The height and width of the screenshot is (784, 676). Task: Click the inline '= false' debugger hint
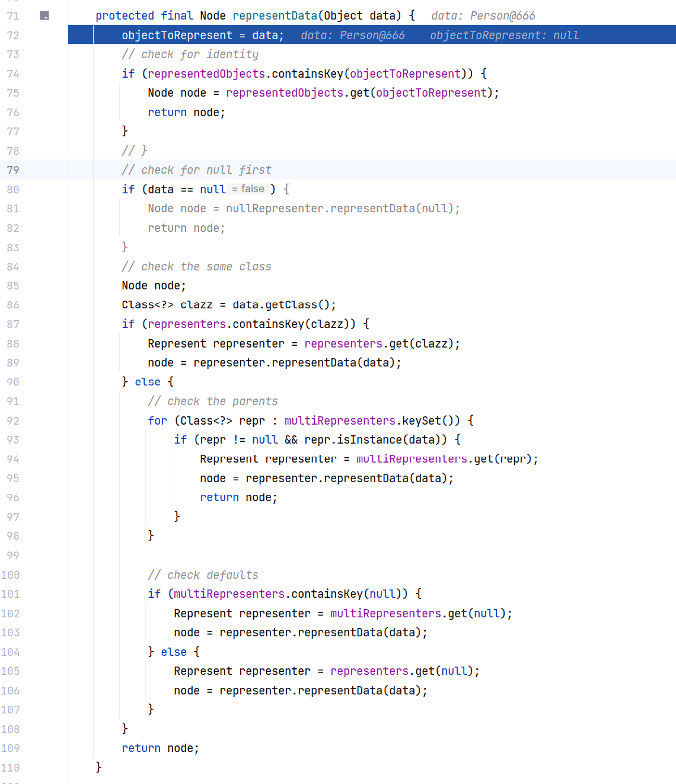pyautogui.click(x=248, y=189)
